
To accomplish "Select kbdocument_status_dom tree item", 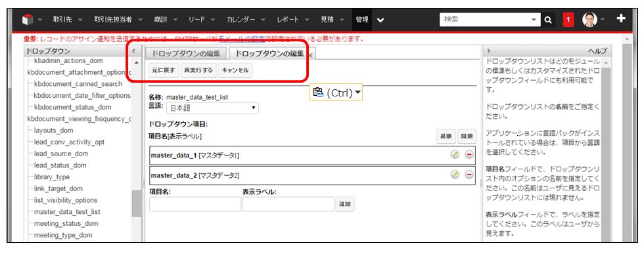I will tap(73, 107).
